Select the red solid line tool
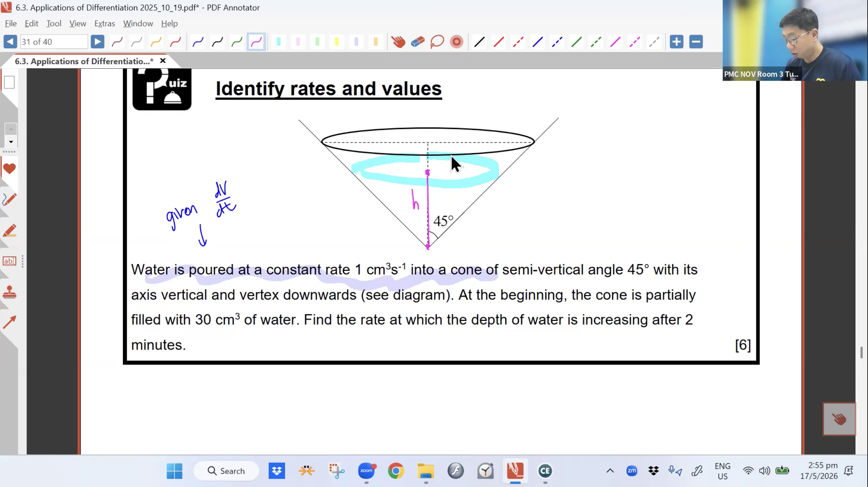868x487 pixels. [x=499, y=42]
